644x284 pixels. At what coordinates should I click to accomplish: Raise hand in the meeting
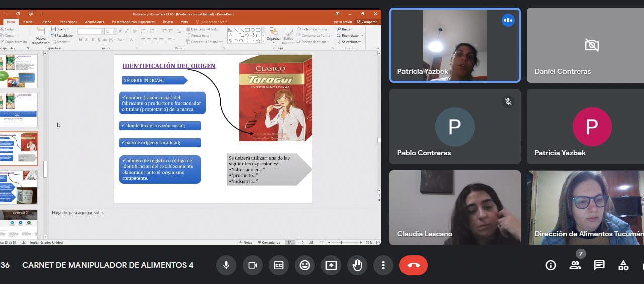point(357,265)
